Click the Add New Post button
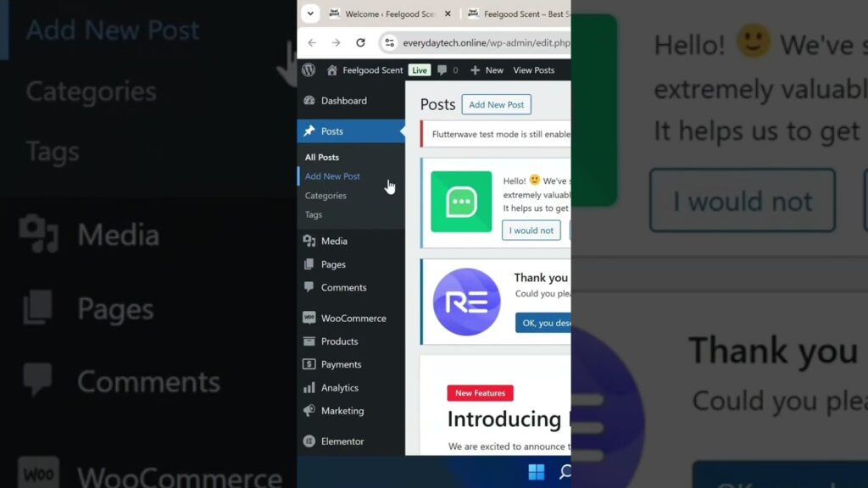The image size is (868, 488). (496, 104)
